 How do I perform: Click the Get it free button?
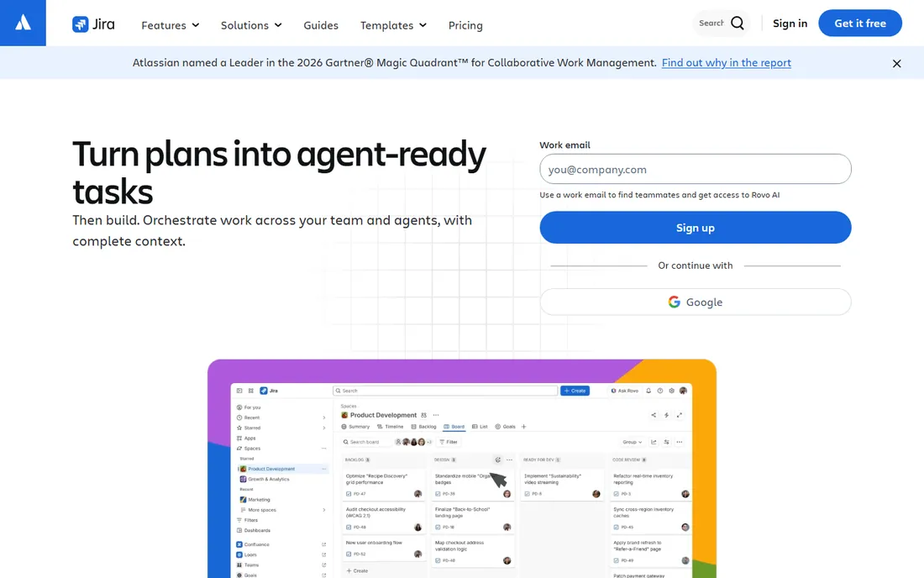860,23
